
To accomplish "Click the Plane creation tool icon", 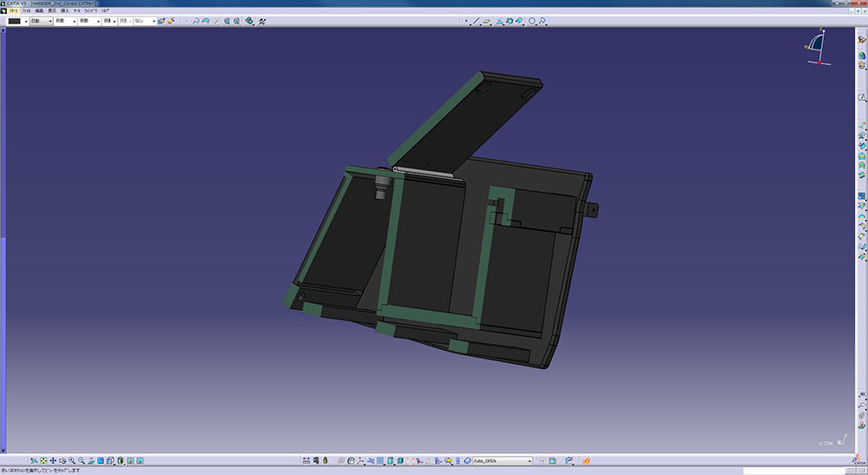I will [x=488, y=21].
